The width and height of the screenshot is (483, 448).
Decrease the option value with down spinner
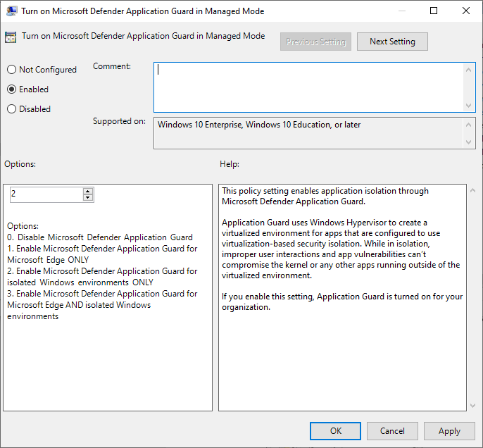click(x=88, y=198)
